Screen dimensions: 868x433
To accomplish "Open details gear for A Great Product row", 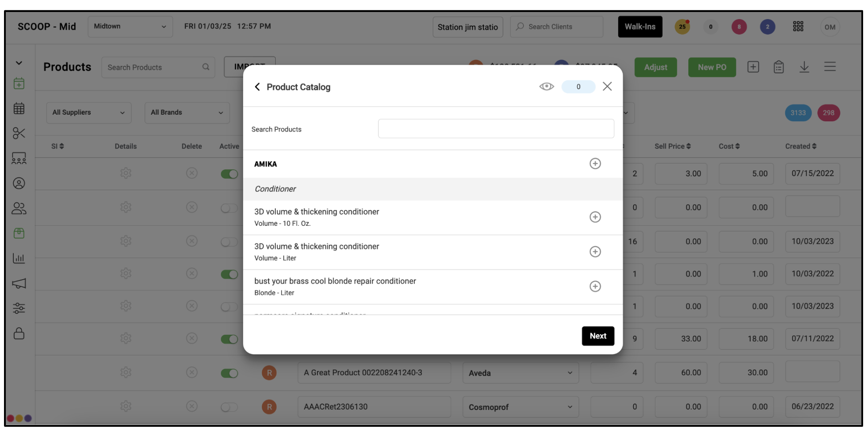I will 126,373.
